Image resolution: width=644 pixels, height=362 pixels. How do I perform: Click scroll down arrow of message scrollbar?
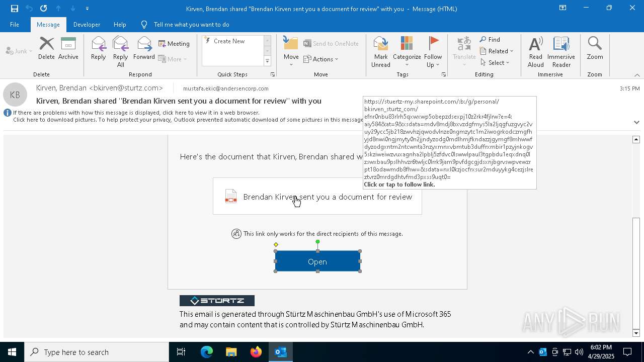pyautogui.click(x=636, y=333)
